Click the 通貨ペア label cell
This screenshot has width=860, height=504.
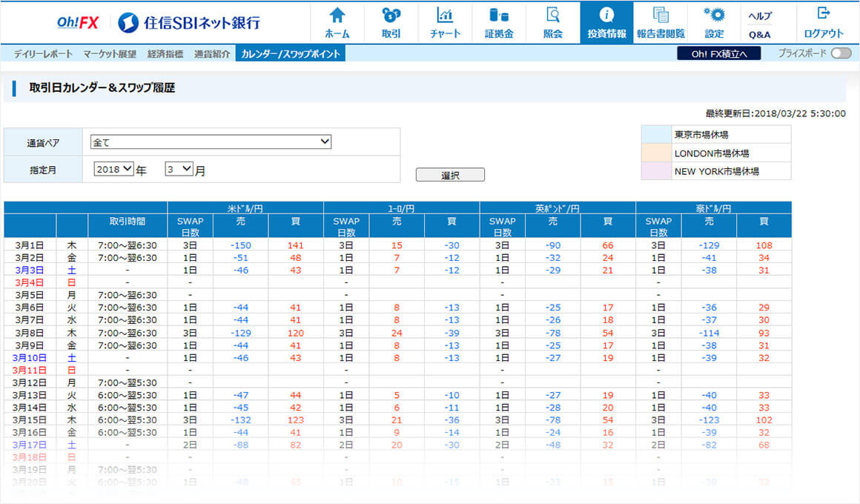coord(43,142)
